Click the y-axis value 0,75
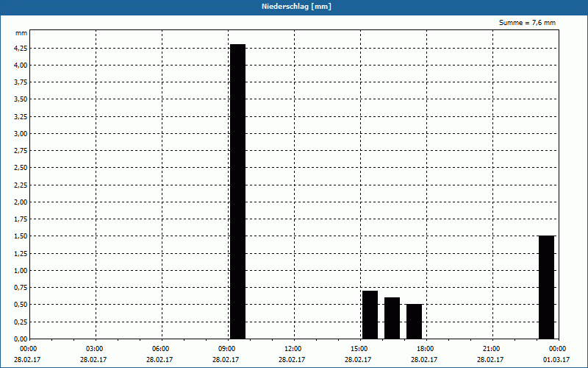This screenshot has width=588, height=368. tap(21, 288)
